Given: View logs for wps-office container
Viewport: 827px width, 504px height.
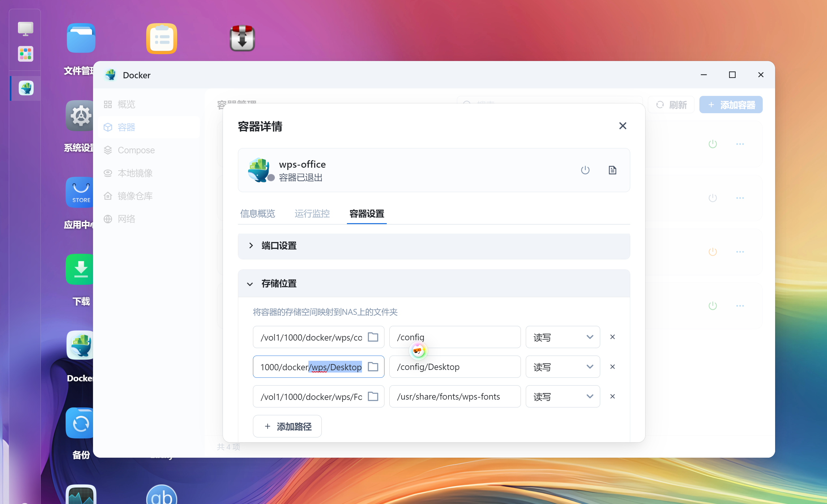Looking at the screenshot, I should [x=612, y=170].
